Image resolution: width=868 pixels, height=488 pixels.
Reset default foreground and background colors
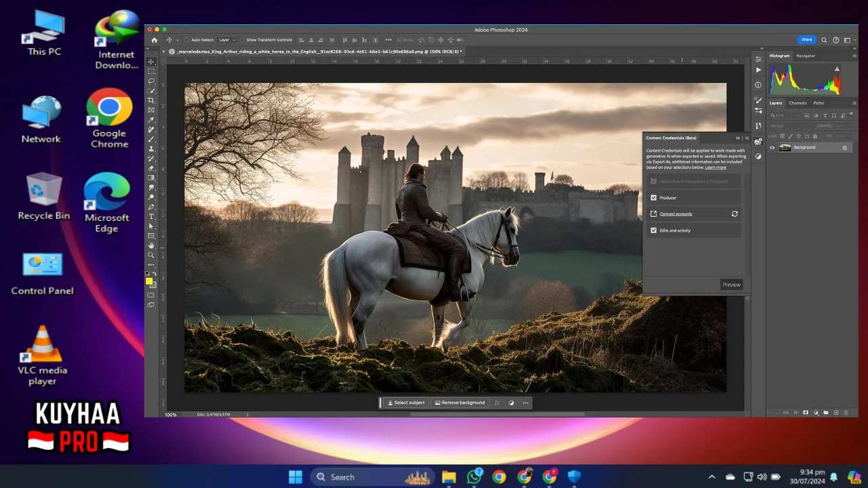pos(147,273)
